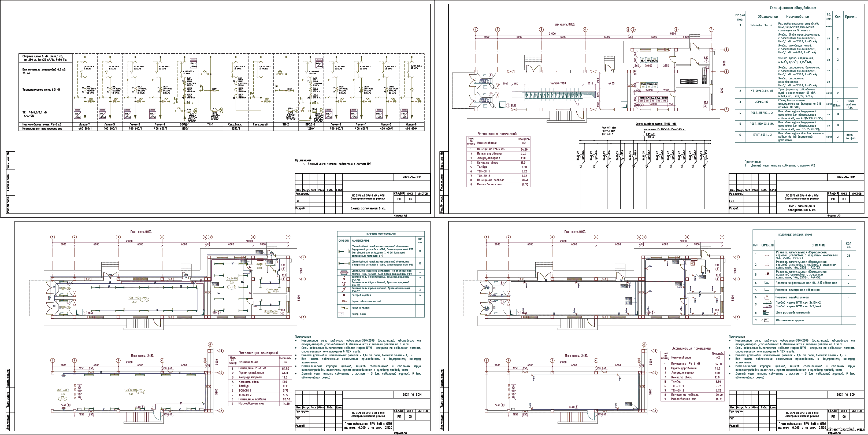868x435 pixels.
Task: Click sheet number 05 in title block
Action: [x=410, y=416]
